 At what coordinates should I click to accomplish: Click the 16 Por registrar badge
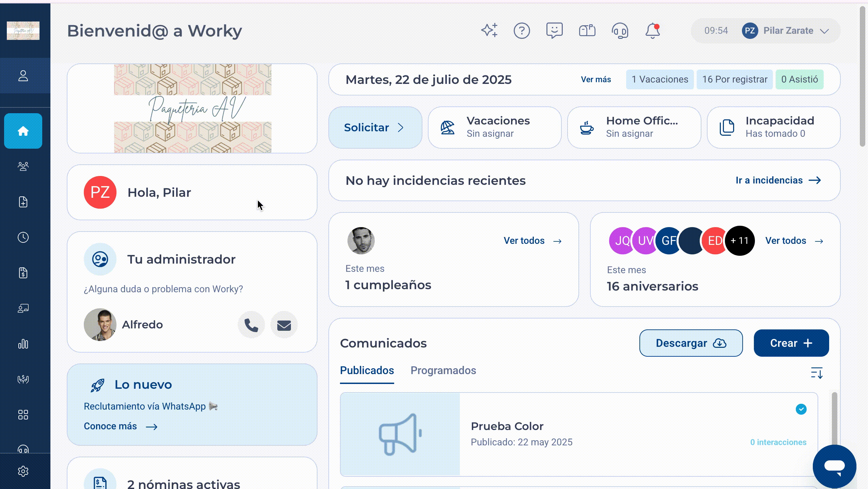click(x=735, y=79)
